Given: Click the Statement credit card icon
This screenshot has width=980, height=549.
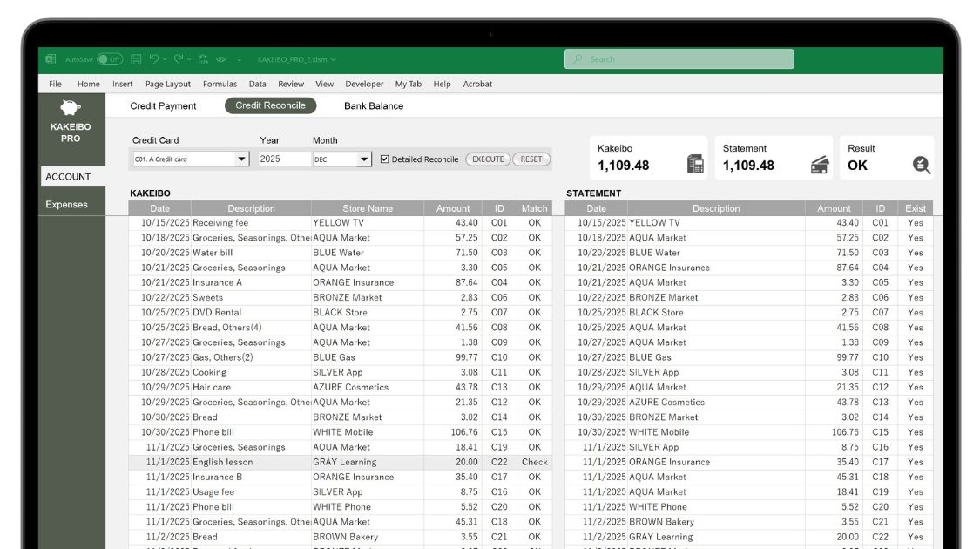Looking at the screenshot, I should pos(820,165).
